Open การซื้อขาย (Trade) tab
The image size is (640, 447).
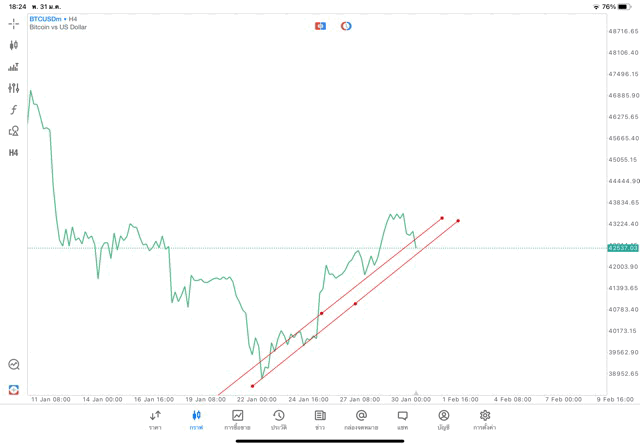[x=237, y=420]
